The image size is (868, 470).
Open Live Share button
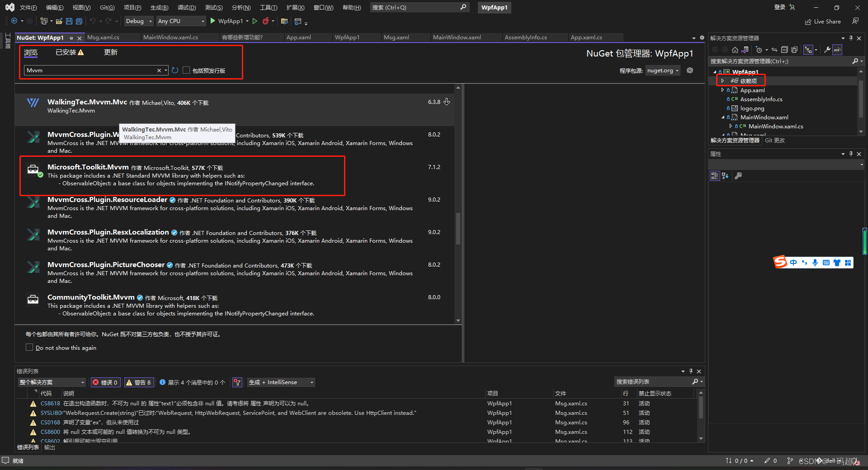823,22
